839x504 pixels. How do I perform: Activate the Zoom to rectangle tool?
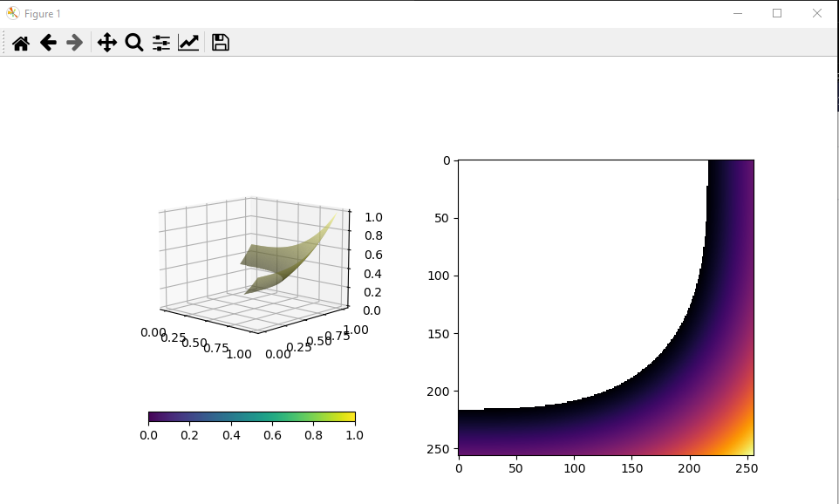[134, 43]
